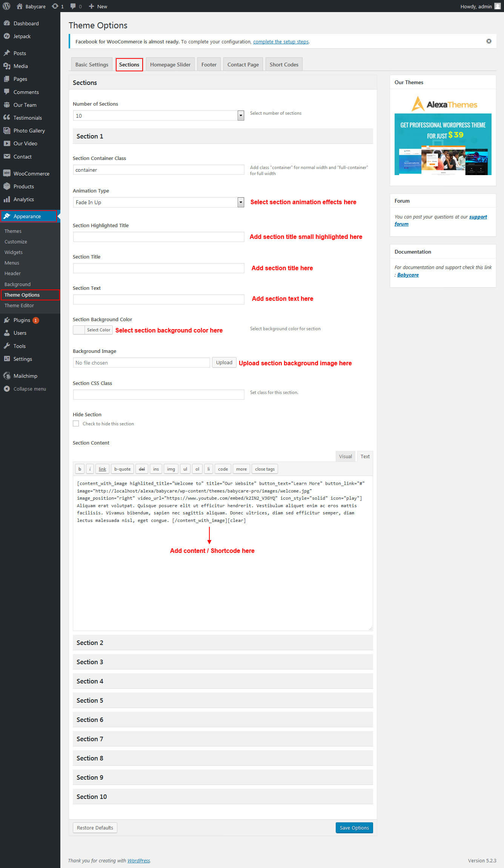Click the Our Team icon
504x868 pixels.
point(7,105)
